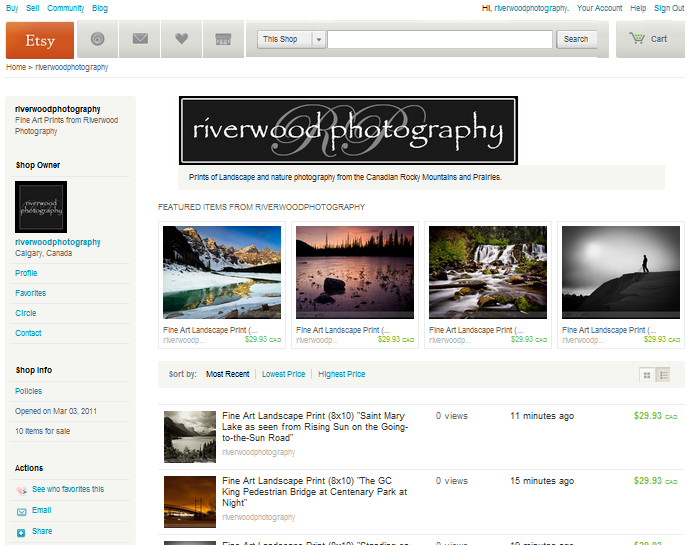Screen dimensions: 687x545
Task: Open featured sunset lake print thumbnail
Action: click(x=355, y=272)
